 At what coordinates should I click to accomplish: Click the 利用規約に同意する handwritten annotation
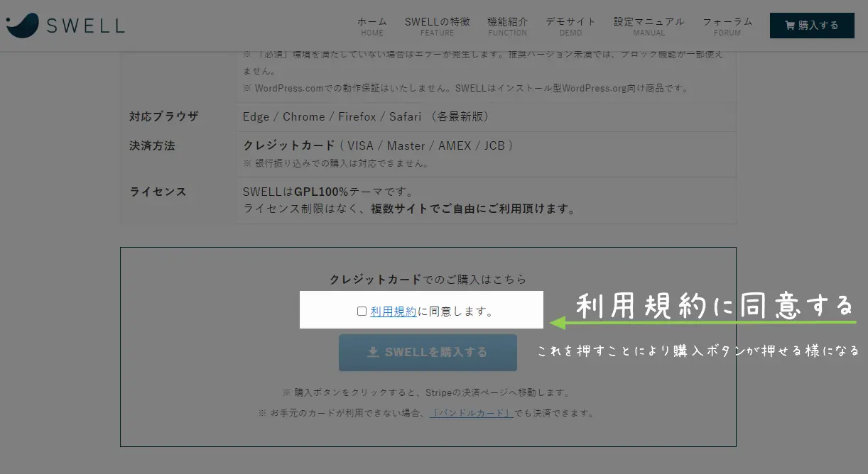tap(714, 306)
